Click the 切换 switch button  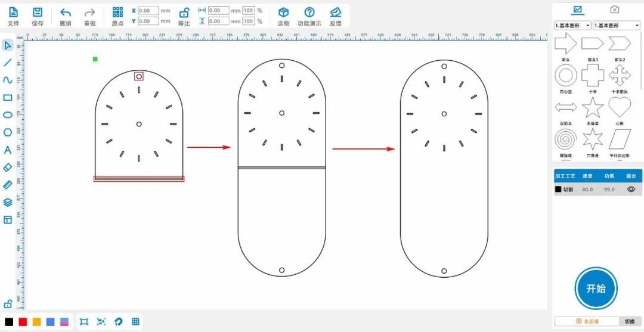click(x=630, y=321)
